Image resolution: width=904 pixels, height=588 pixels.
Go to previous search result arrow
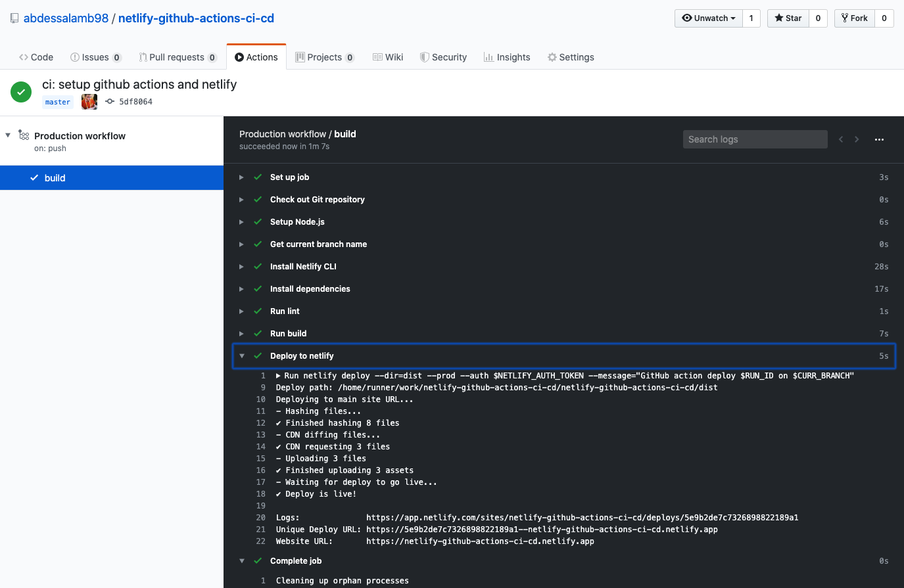(x=841, y=139)
